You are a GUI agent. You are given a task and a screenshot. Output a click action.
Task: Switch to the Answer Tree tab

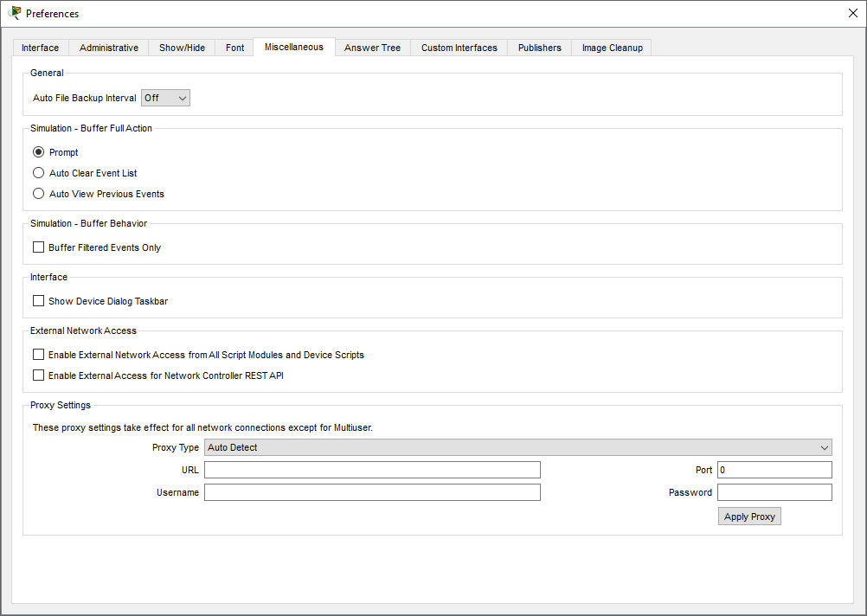(x=372, y=48)
